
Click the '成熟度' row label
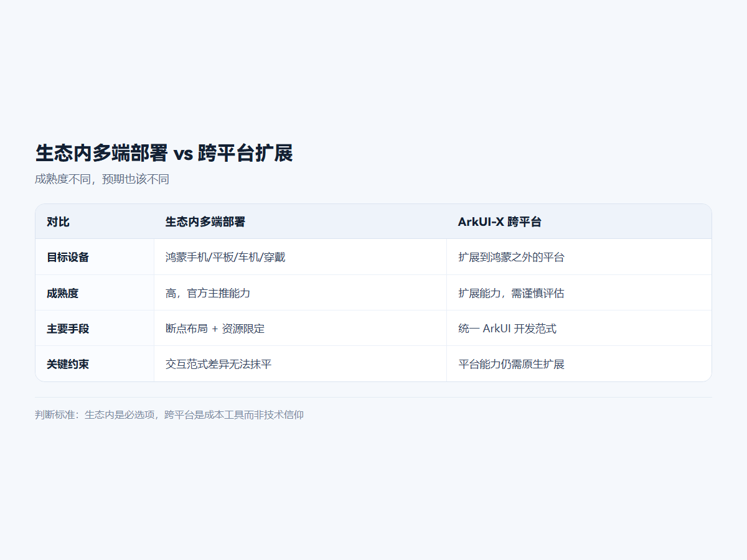click(95, 293)
